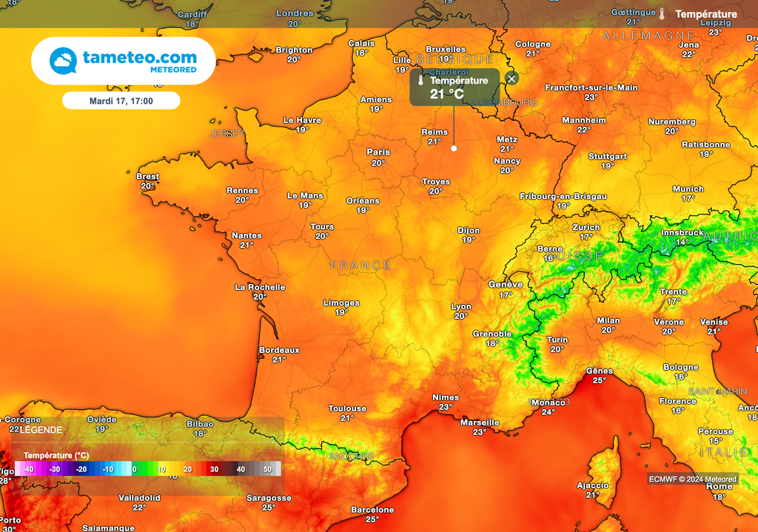This screenshot has width=758, height=532.
Task: Click on Bordeaux on the map
Action: coord(279,350)
